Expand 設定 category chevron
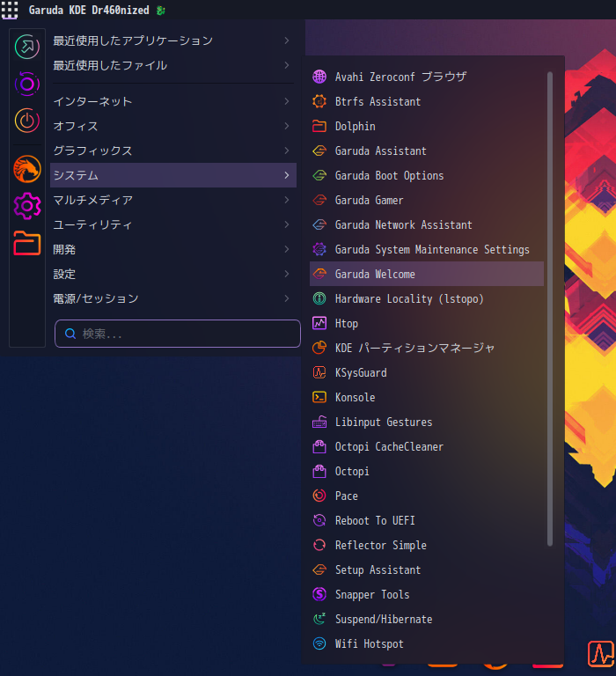Screen dimensions: 616x676 tap(287, 274)
